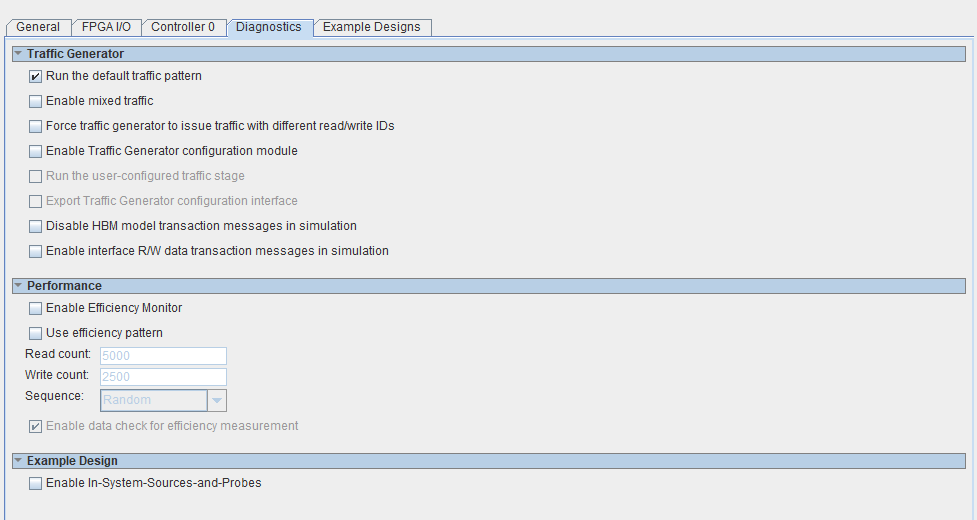Enable mixed traffic checkbox
The height and width of the screenshot is (520, 977).
point(36,101)
